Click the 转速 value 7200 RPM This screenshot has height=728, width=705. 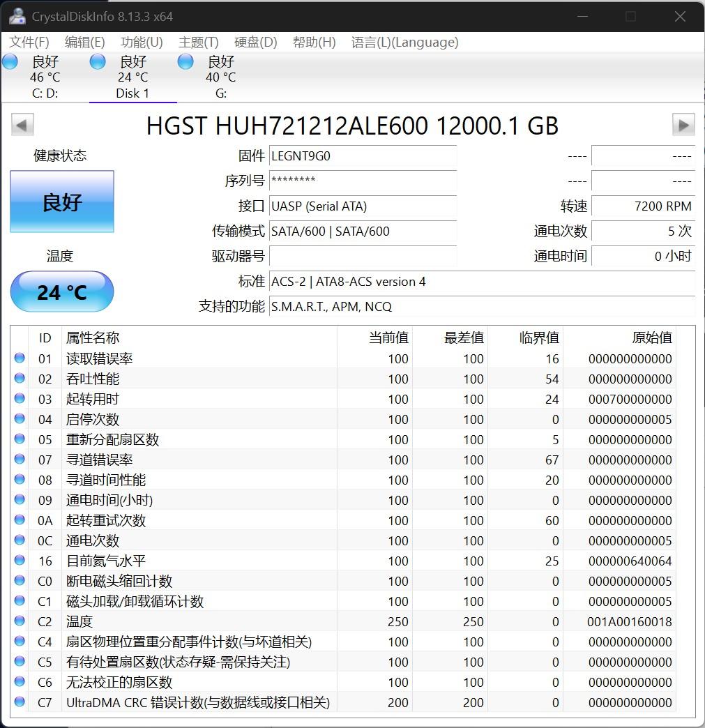click(x=643, y=206)
